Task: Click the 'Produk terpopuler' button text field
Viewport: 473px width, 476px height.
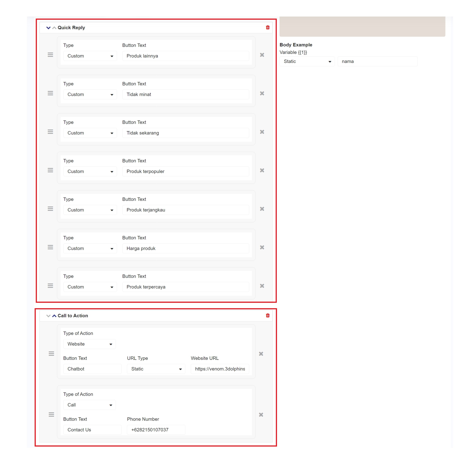Action: point(185,171)
